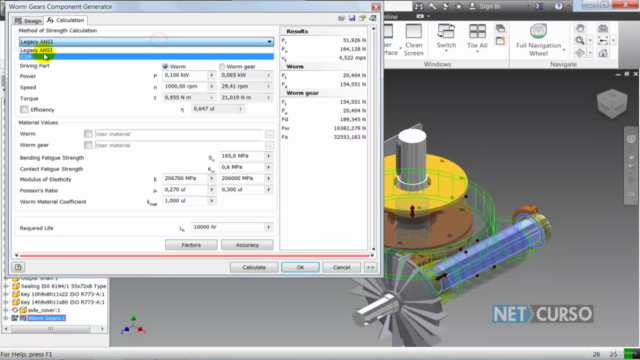Toggle the Worm material checkbox

click(x=88, y=134)
